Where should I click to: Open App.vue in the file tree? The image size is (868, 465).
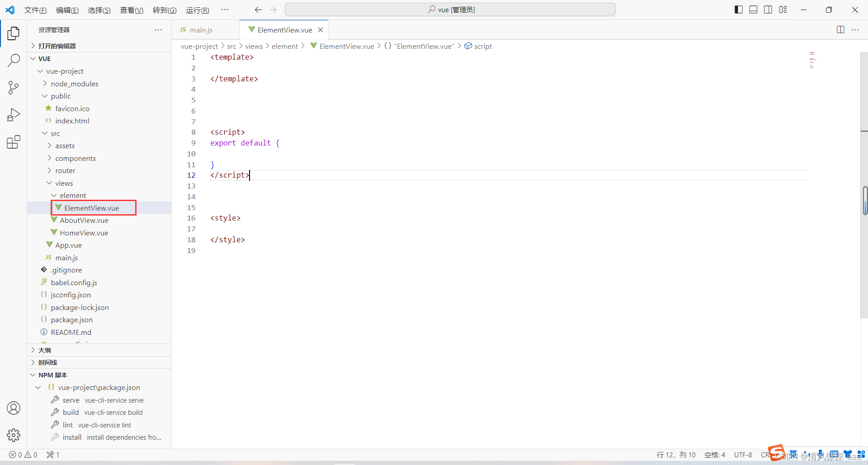pos(68,245)
